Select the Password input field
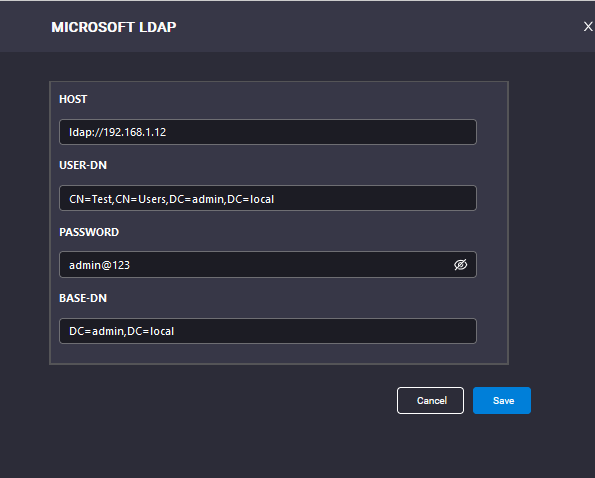Viewport: 595px width, 478px height. [268, 264]
